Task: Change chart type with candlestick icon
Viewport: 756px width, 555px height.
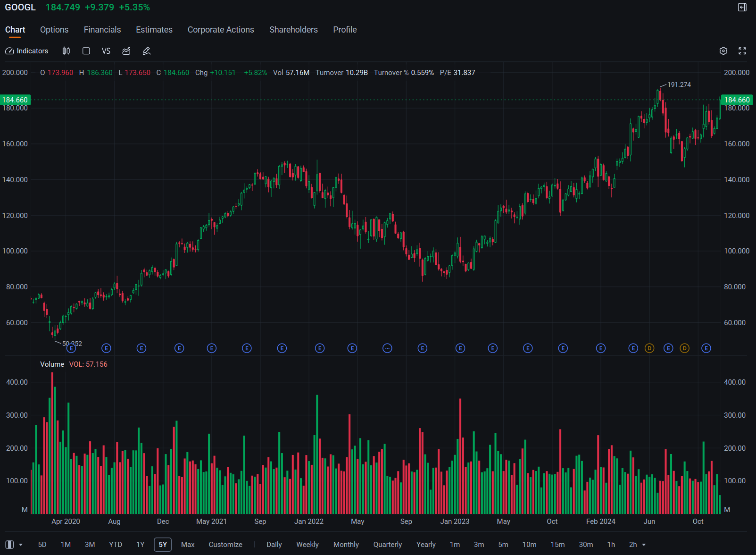Action: [x=66, y=51]
